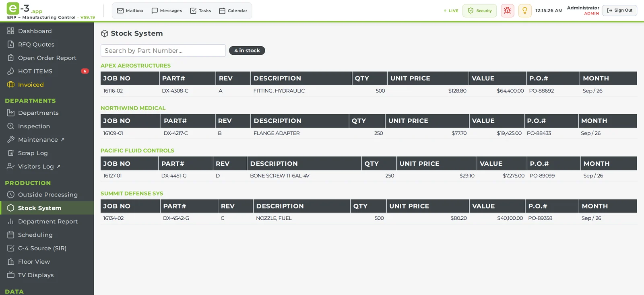Focus the Search by Part Number field
644x295 pixels.
[163, 50]
